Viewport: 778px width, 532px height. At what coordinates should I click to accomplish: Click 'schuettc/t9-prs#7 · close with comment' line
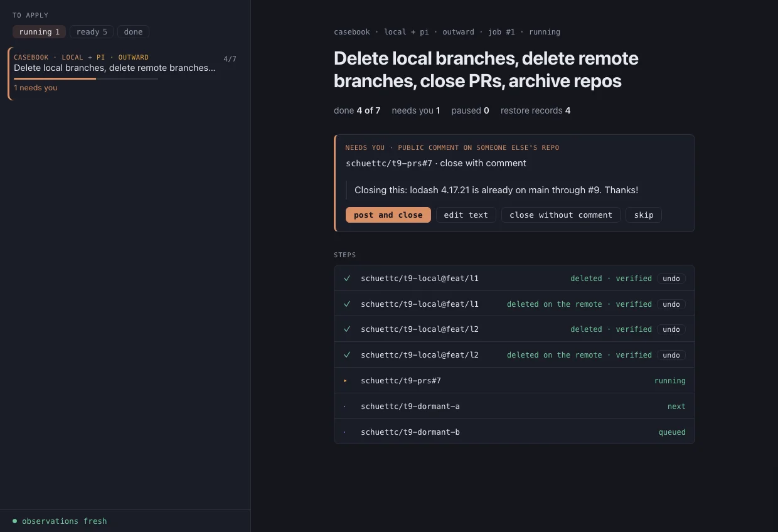coord(436,163)
